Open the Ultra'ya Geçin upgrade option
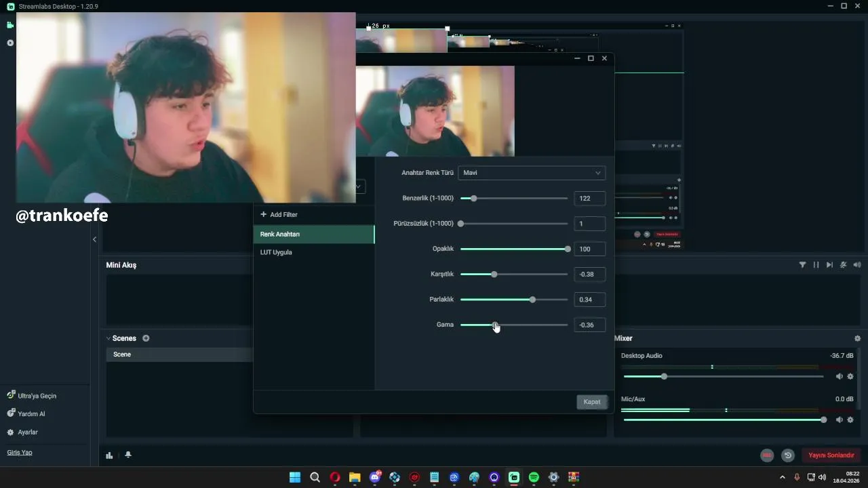868x488 pixels. (32, 396)
